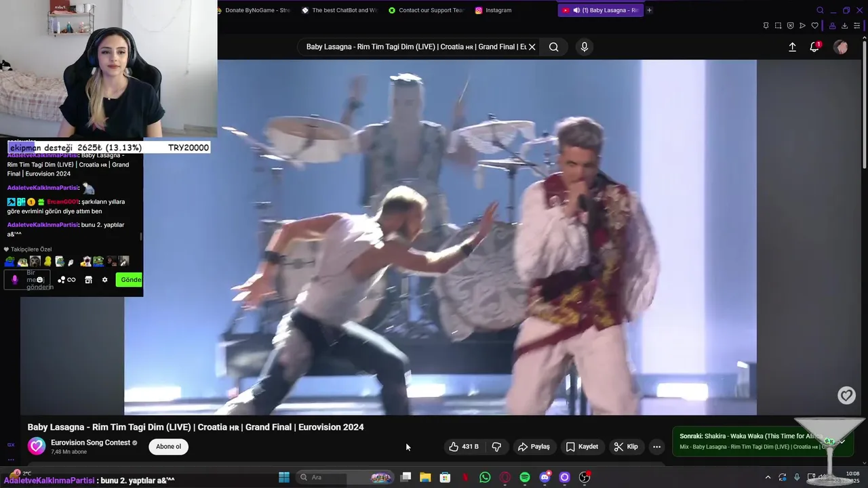Screen dimensions: 868x488
Task: Open the browser downloads icon
Action: (x=844, y=26)
